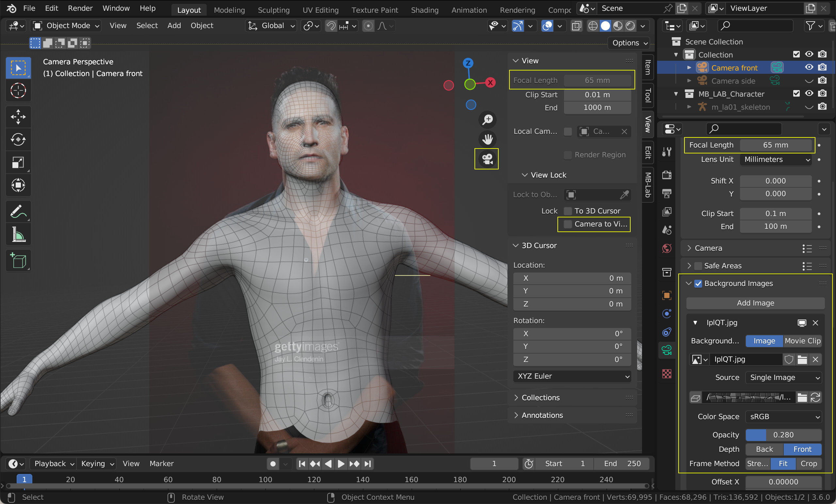The width and height of the screenshot is (836, 504).
Task: Select the Rotate tool
Action: pos(18,139)
